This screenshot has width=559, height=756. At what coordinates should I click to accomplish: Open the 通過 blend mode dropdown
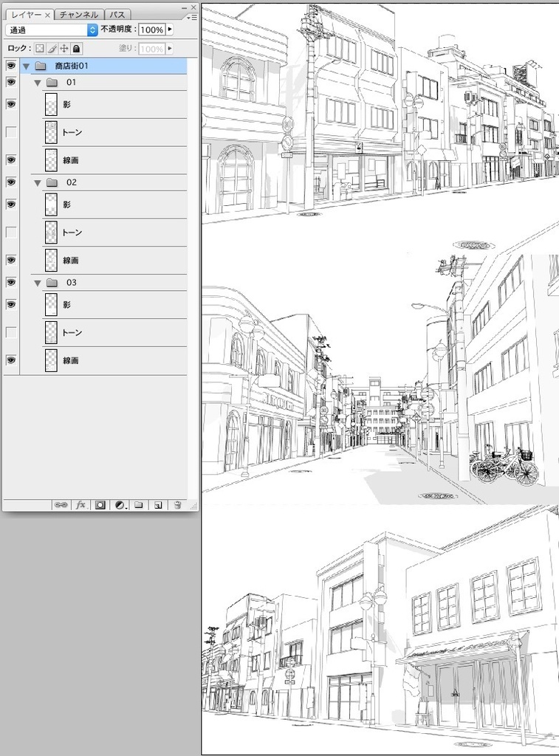[x=52, y=30]
